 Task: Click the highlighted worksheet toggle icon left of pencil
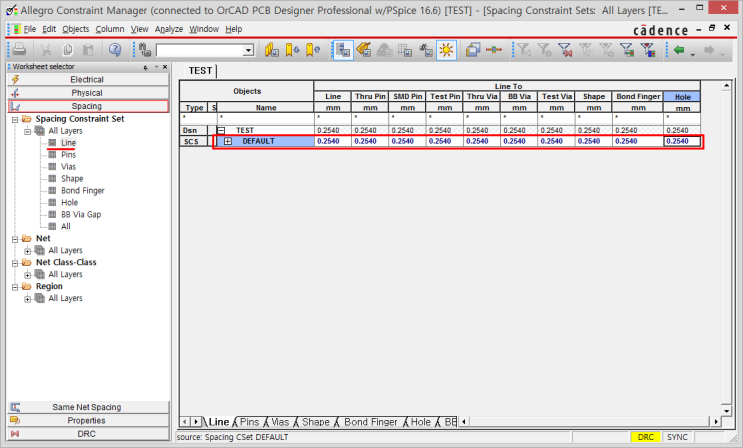[x=343, y=50]
